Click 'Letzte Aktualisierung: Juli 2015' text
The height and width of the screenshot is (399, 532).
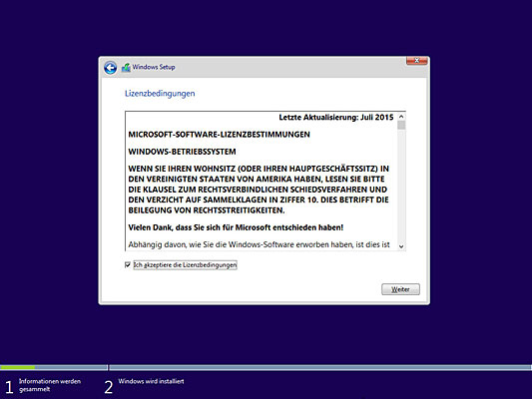coord(336,118)
